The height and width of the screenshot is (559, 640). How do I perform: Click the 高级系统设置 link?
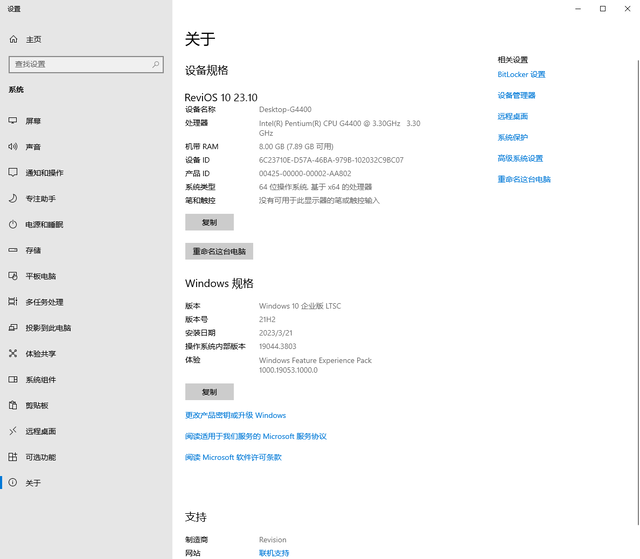(520, 158)
